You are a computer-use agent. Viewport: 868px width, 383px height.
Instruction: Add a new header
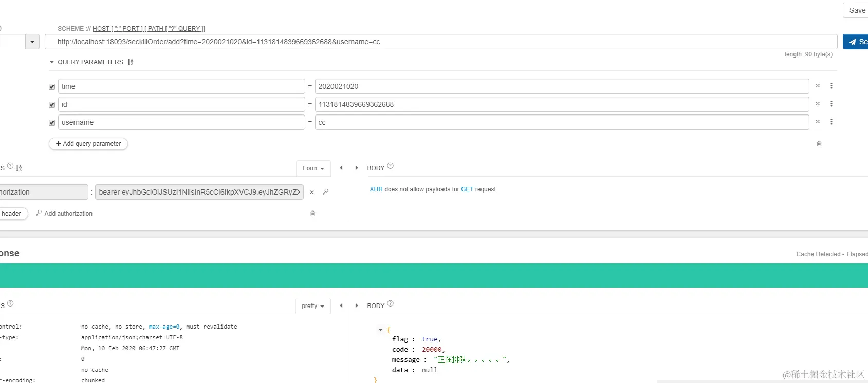point(13,214)
